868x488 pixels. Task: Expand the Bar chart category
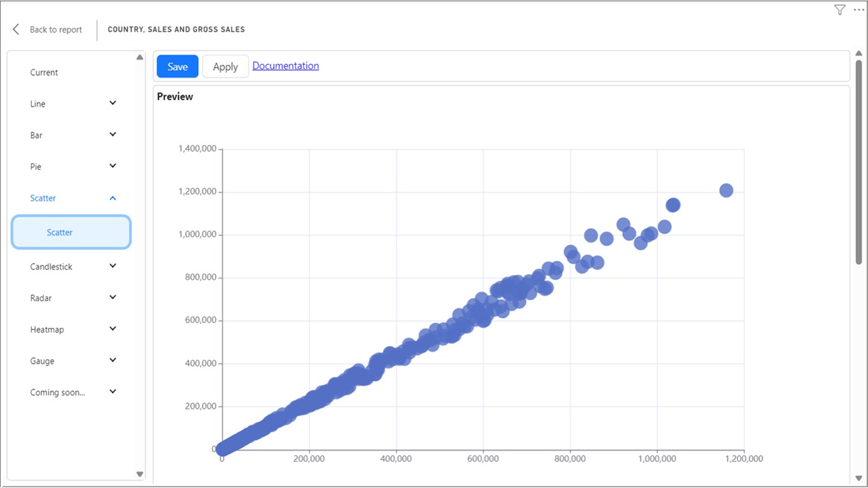tap(112, 135)
